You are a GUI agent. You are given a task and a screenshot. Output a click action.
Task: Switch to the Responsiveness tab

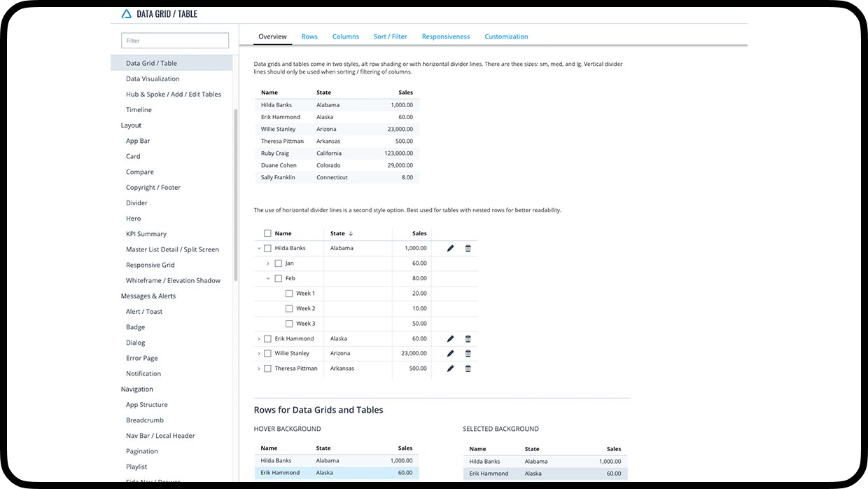pyautogui.click(x=446, y=36)
